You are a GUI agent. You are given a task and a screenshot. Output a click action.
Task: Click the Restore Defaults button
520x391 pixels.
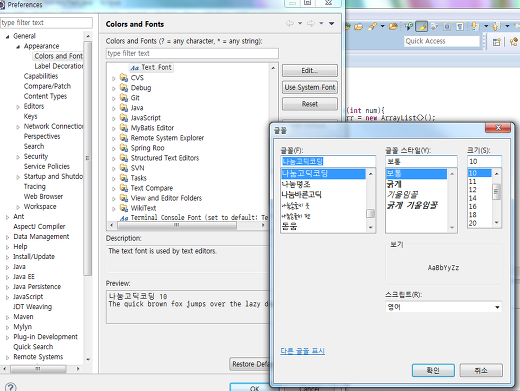pyautogui.click(x=250, y=364)
